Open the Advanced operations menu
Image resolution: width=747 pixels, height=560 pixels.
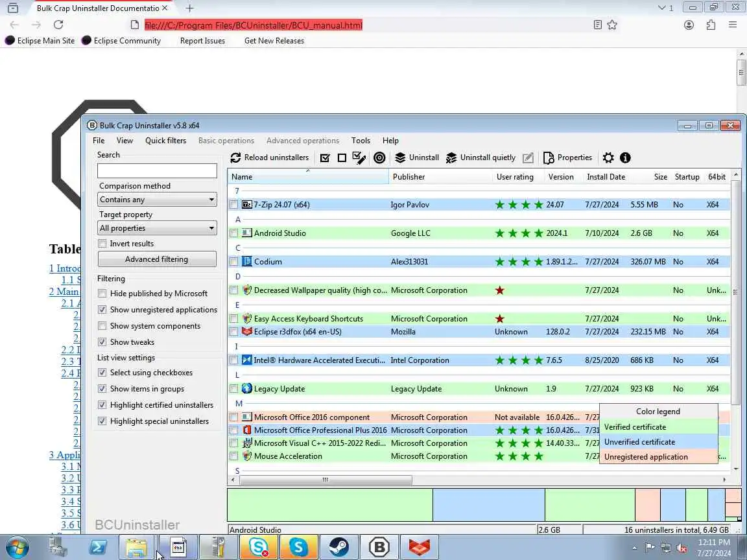(x=303, y=141)
